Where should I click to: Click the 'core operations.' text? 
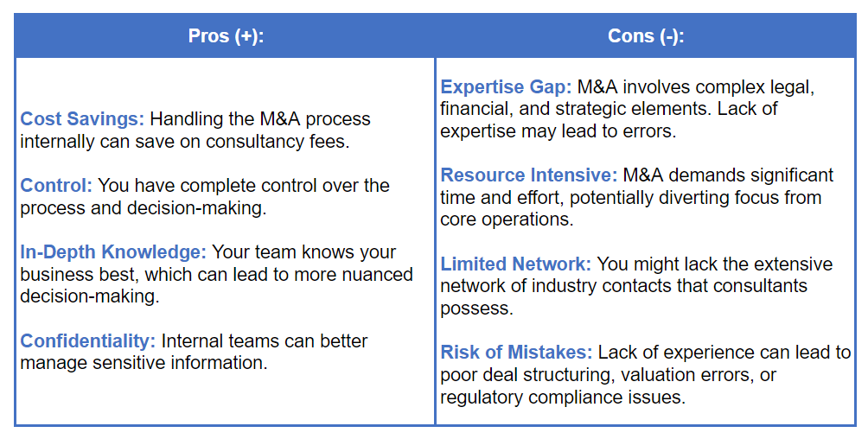[507, 219]
